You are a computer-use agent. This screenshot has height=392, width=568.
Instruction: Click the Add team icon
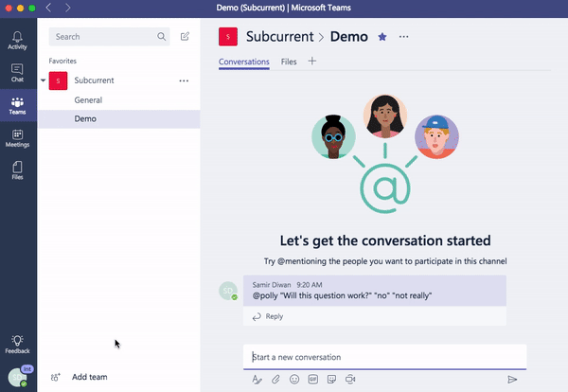click(x=56, y=377)
